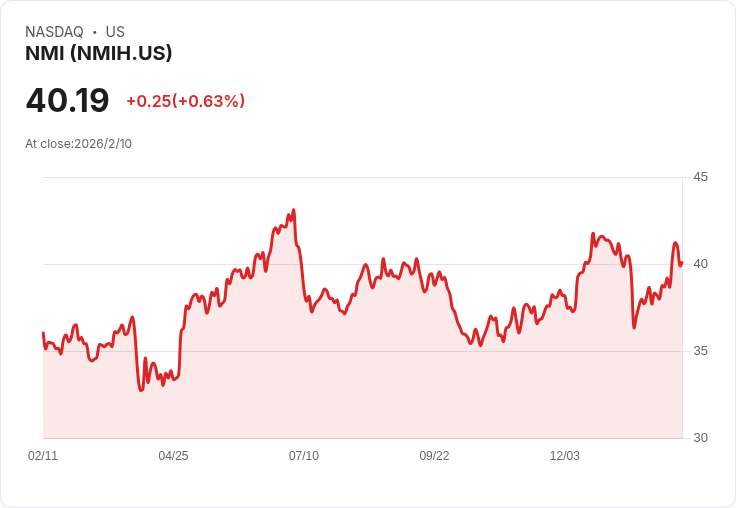Click the 35 price axis label
Viewport: 736px width, 508px height.
[x=700, y=351]
